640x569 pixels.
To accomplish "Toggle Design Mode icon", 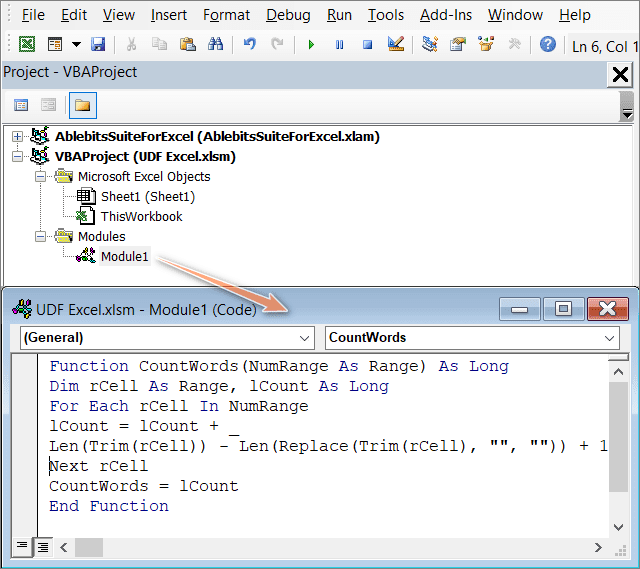I will tap(395, 45).
